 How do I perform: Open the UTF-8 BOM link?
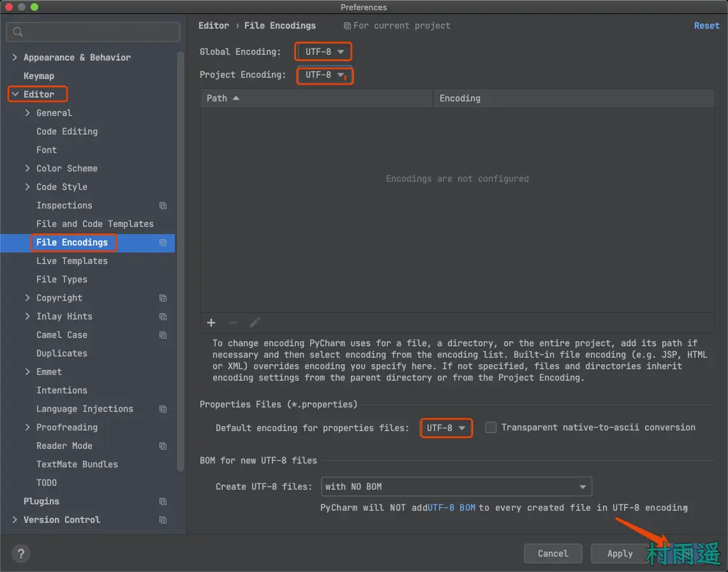452,508
